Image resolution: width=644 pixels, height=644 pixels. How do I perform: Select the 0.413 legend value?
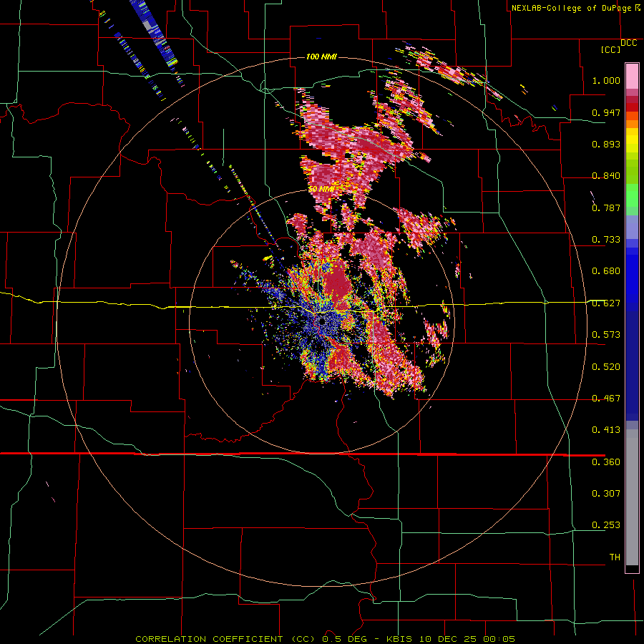click(606, 430)
